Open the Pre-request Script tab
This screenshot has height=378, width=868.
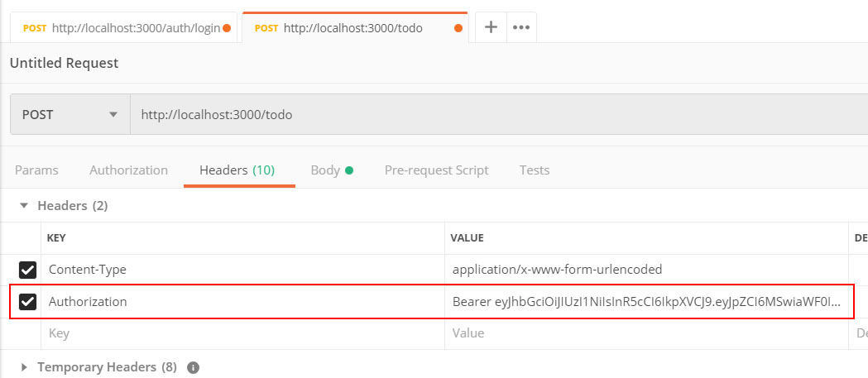point(436,170)
